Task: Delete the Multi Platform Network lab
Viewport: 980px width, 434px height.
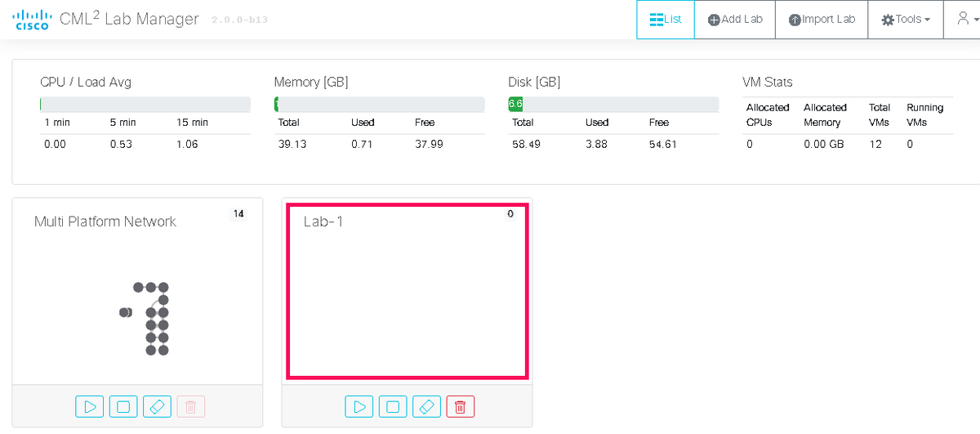Action: click(190, 406)
